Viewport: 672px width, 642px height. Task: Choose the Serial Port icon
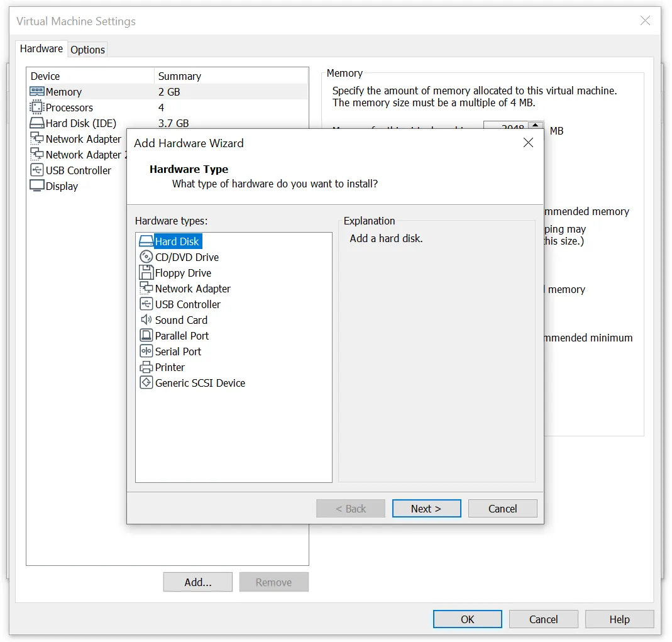pyautogui.click(x=146, y=351)
